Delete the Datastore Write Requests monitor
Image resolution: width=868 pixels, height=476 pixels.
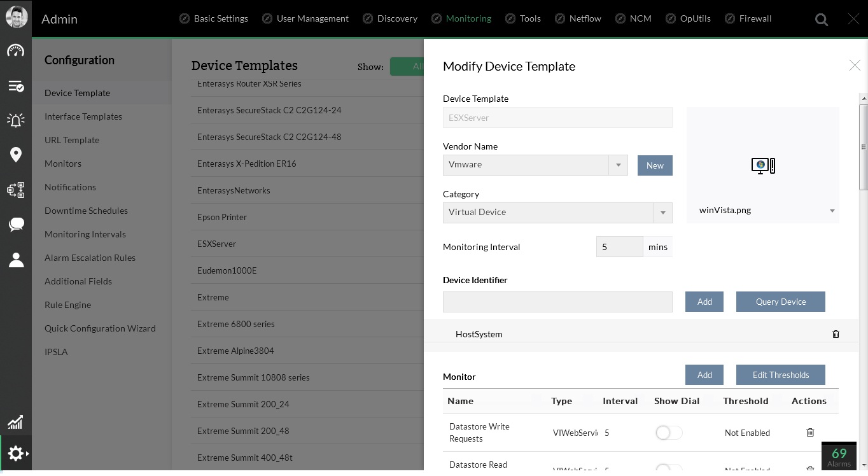click(810, 433)
